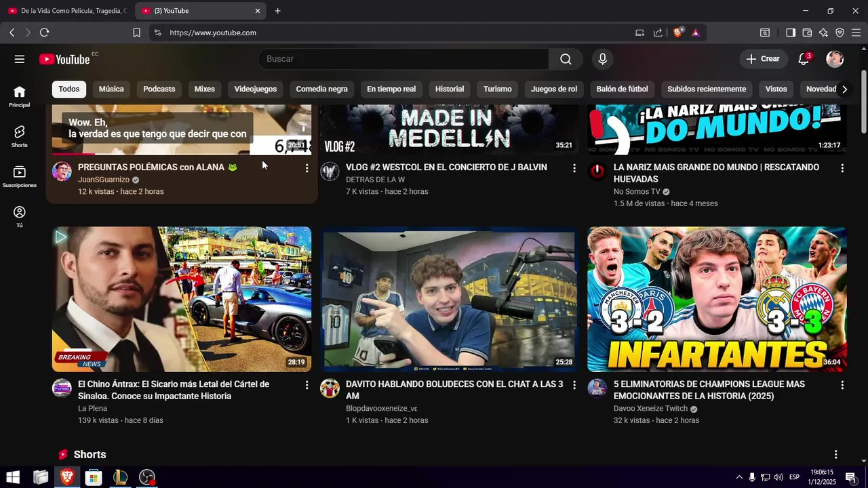
Task: Open options for LA NARIZ MAIS GRANDE video
Action: pyautogui.click(x=842, y=168)
